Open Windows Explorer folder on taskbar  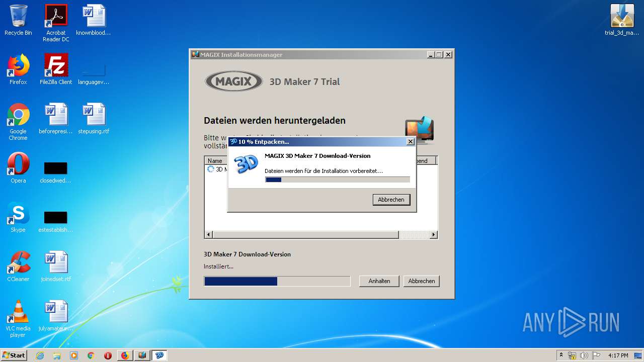tap(57, 355)
